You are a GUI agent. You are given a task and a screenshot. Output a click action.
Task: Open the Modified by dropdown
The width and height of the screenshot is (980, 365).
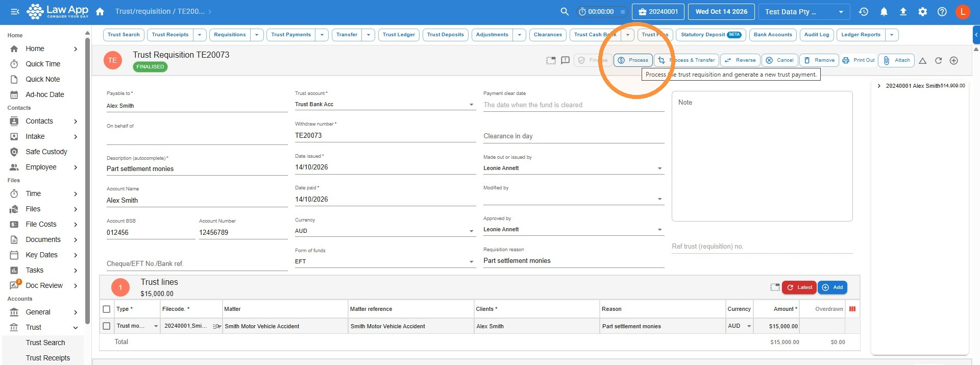574,199
